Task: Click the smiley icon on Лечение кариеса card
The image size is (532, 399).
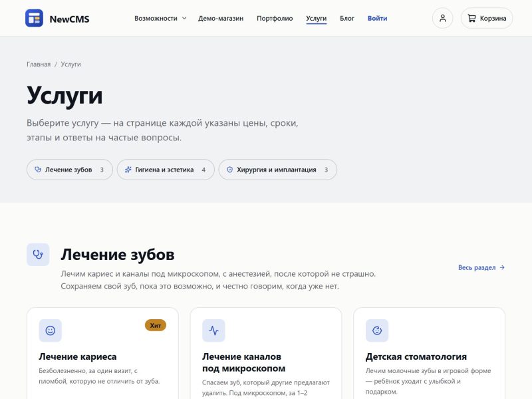Action: pos(51,331)
